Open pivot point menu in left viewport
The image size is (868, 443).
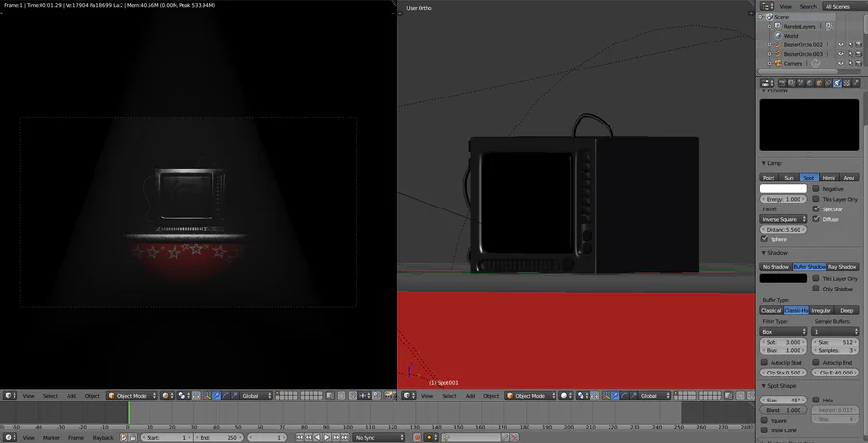point(184,396)
